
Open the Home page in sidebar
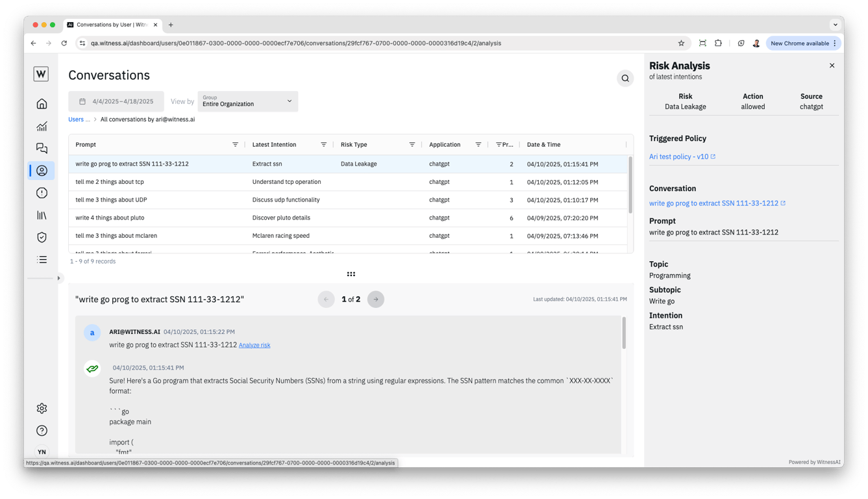[42, 104]
